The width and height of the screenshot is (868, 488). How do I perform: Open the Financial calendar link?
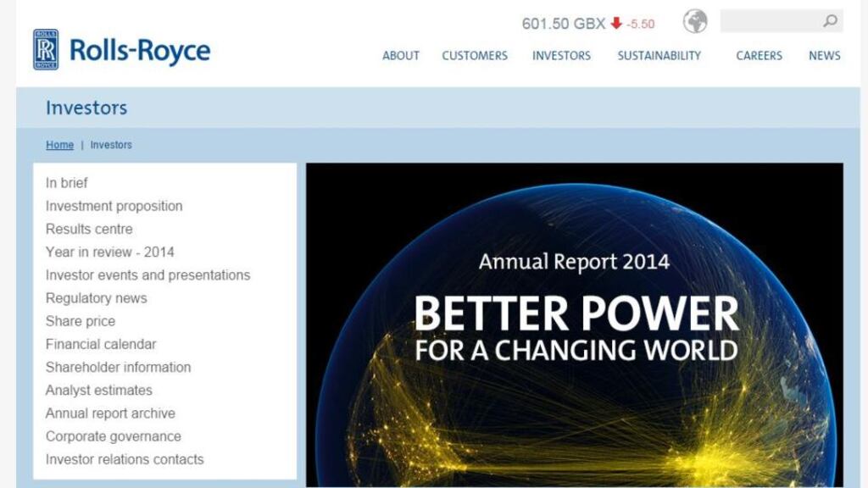click(101, 344)
